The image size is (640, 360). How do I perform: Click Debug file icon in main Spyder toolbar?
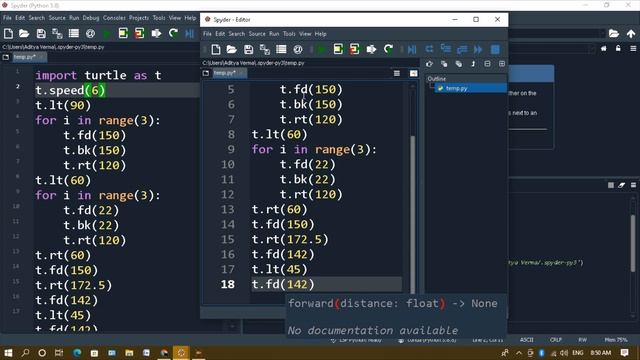189,33
